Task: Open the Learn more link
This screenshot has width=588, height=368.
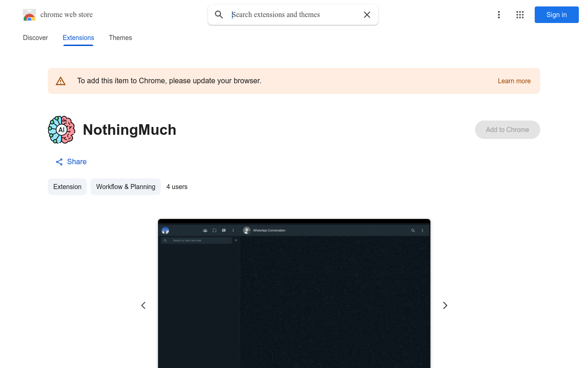Action: [514, 81]
